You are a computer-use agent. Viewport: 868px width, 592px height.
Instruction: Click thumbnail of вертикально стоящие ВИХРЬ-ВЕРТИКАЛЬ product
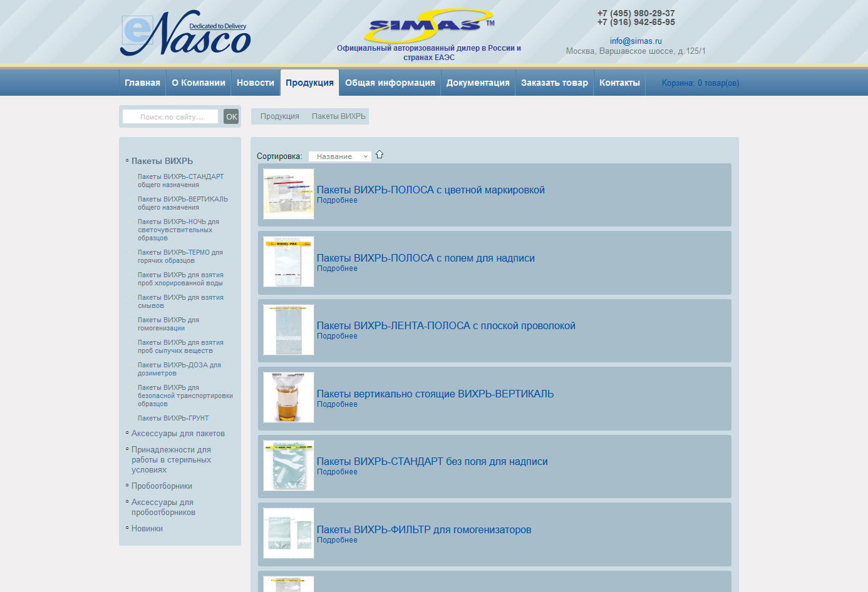point(289,397)
